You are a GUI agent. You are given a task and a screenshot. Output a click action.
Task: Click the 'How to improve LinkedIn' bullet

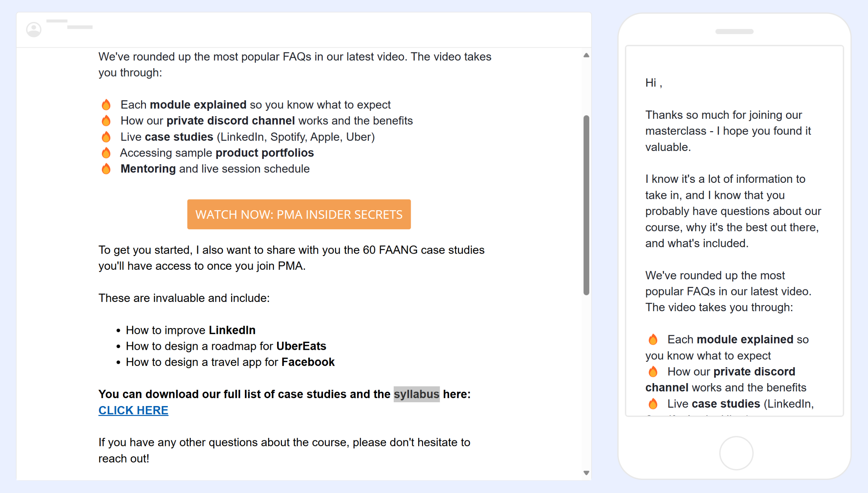190,330
